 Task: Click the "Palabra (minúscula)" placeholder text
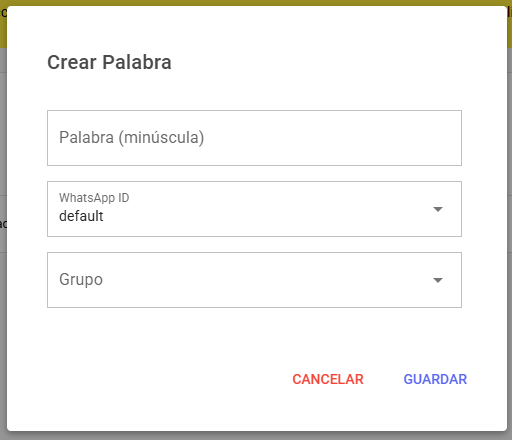tap(132, 138)
